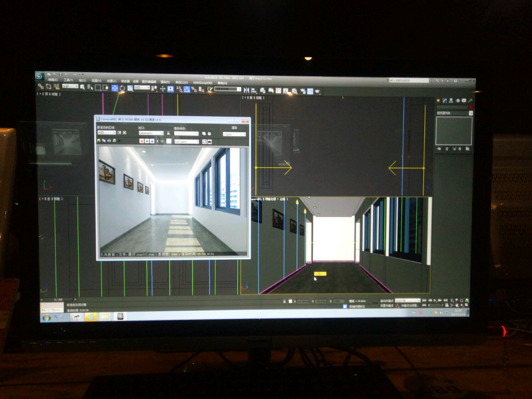
Task: Click the rendered hallway image preview
Action: (x=173, y=201)
